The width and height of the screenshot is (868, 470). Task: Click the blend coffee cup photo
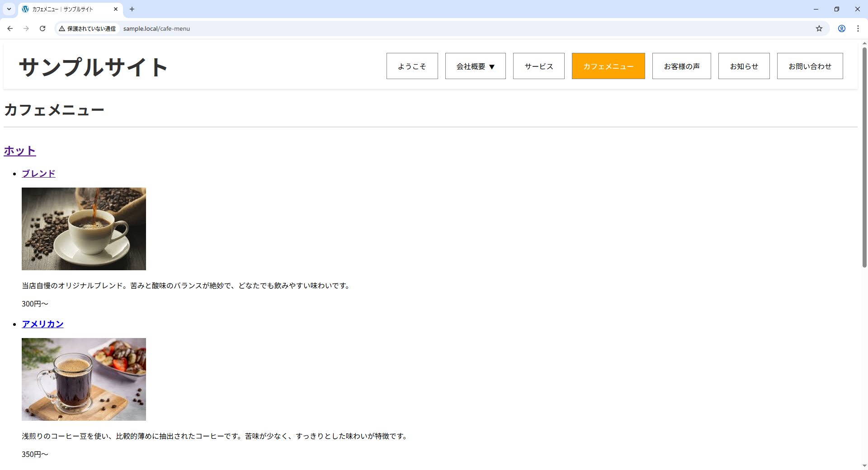[x=84, y=229]
